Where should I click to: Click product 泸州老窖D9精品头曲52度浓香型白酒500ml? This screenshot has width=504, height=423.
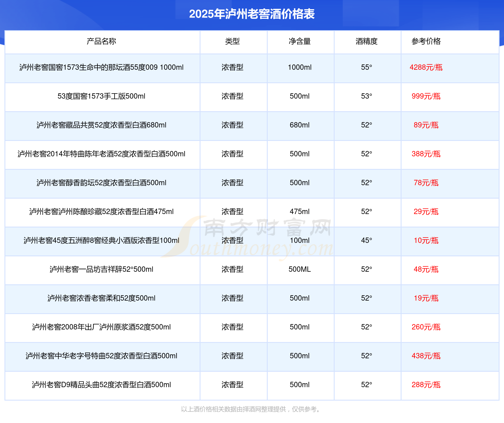[x=101, y=385]
